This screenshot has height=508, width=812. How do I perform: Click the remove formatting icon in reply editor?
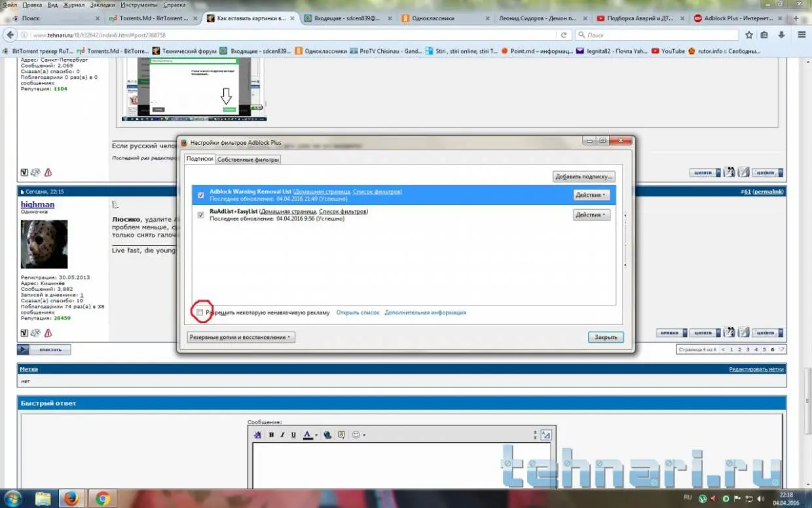(257, 435)
